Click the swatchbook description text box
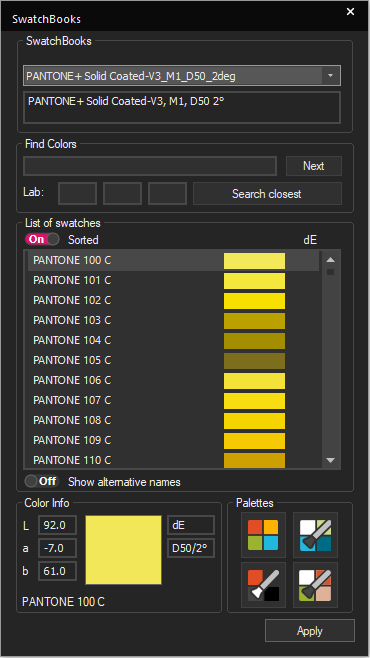 pyautogui.click(x=182, y=107)
